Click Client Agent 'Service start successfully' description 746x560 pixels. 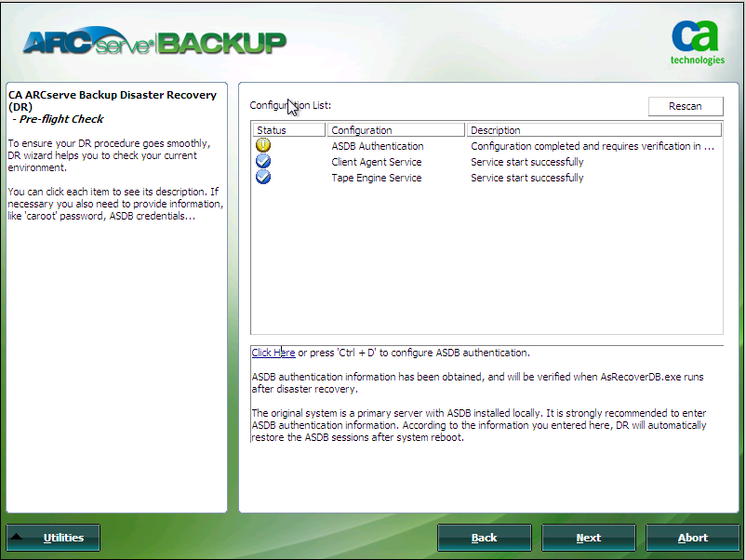[527, 162]
